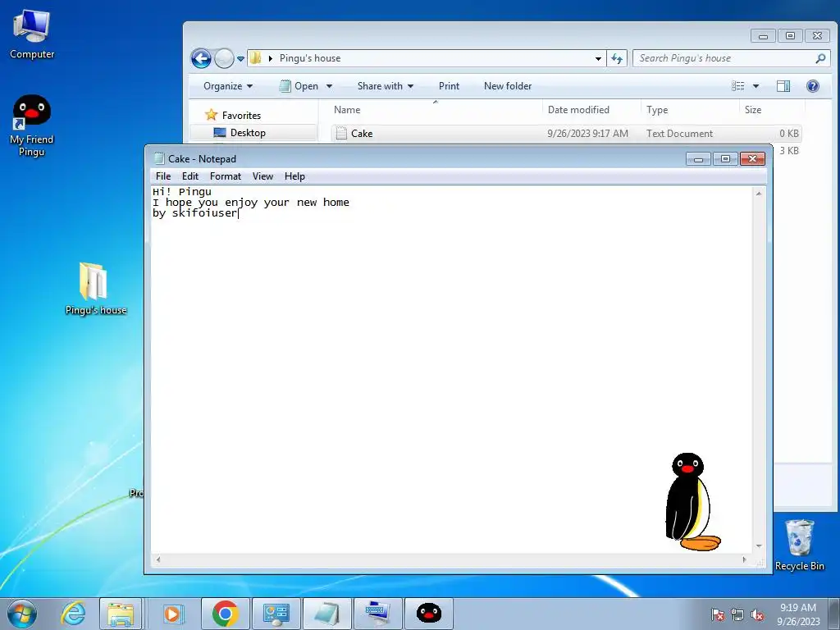Image resolution: width=840 pixels, height=630 pixels.
Task: Click the refresh button beside address bar
Action: coord(617,58)
